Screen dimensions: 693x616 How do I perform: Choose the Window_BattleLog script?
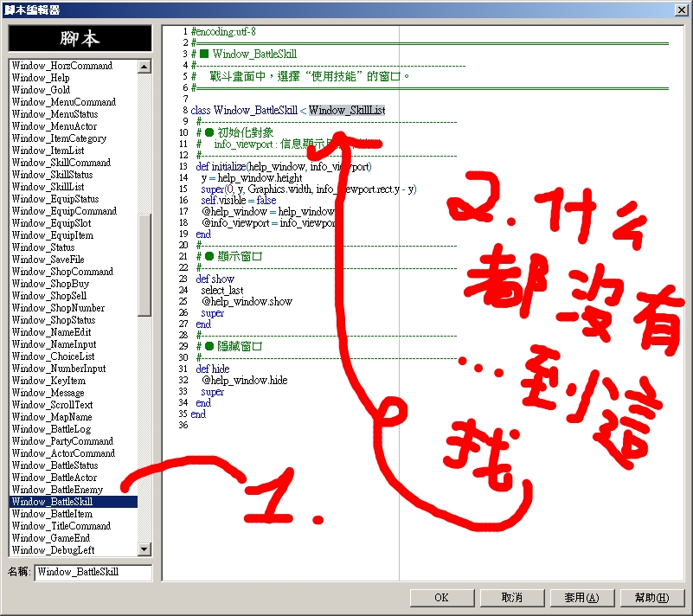[74, 429]
